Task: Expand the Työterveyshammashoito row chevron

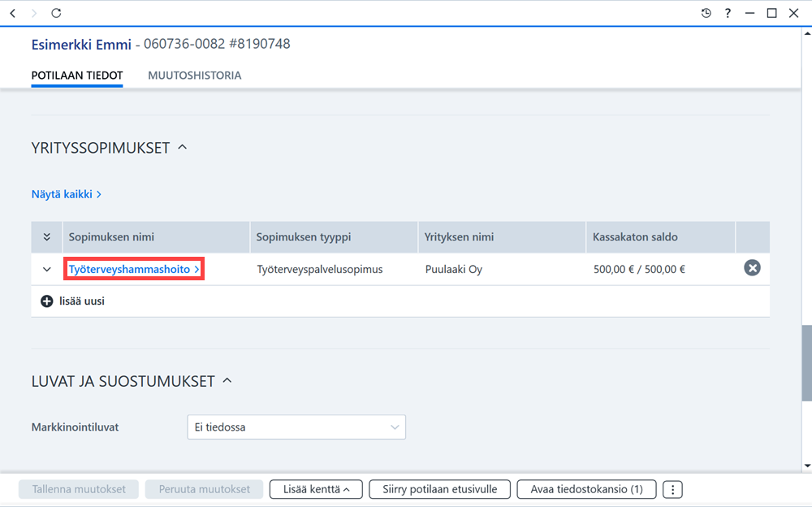Action: pos(46,270)
